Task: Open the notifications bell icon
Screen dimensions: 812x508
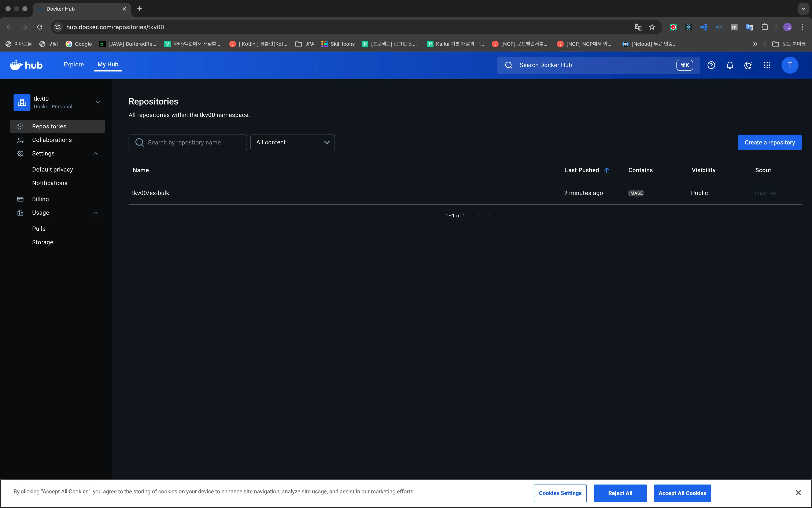Action: pyautogui.click(x=730, y=65)
